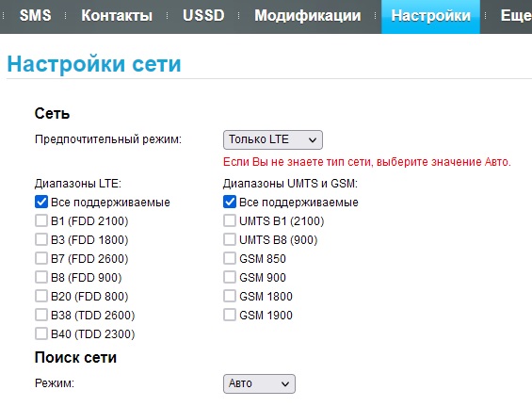Open the Поиск сети Режим dropdown
Screen dimensions: 532x406
(x=259, y=383)
